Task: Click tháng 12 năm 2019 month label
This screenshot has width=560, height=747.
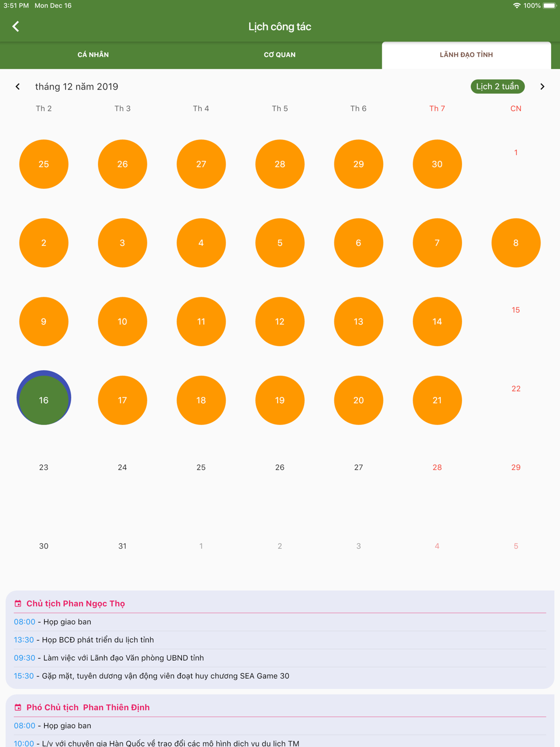Action: (x=77, y=87)
